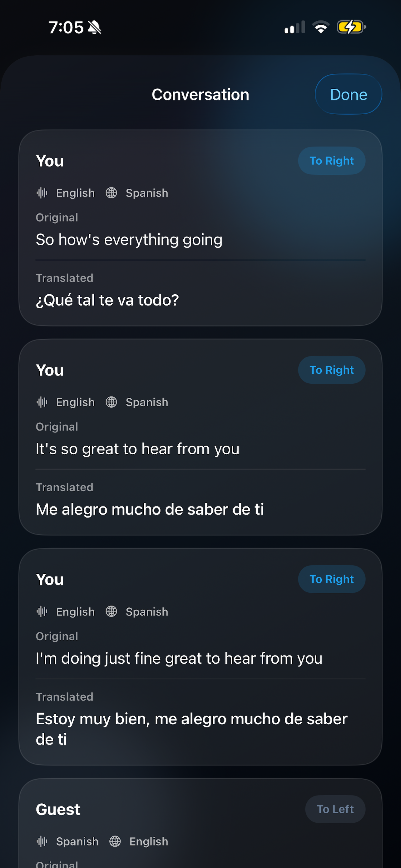401x868 pixels.
Task: Tap the globe icon in the third You card
Action: 111,611
